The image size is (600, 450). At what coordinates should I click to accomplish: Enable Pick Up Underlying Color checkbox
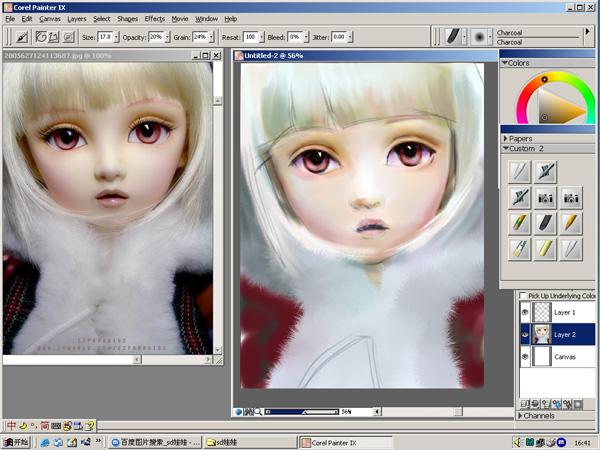[523, 295]
